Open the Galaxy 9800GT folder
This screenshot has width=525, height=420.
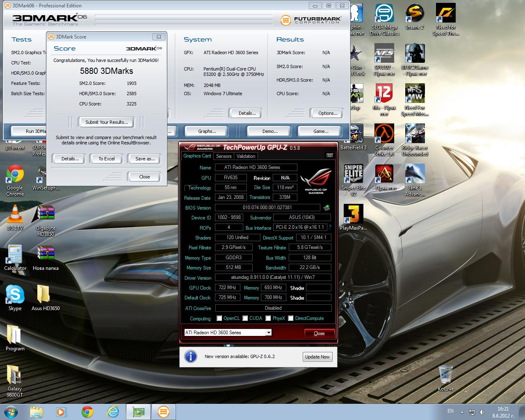point(15,381)
